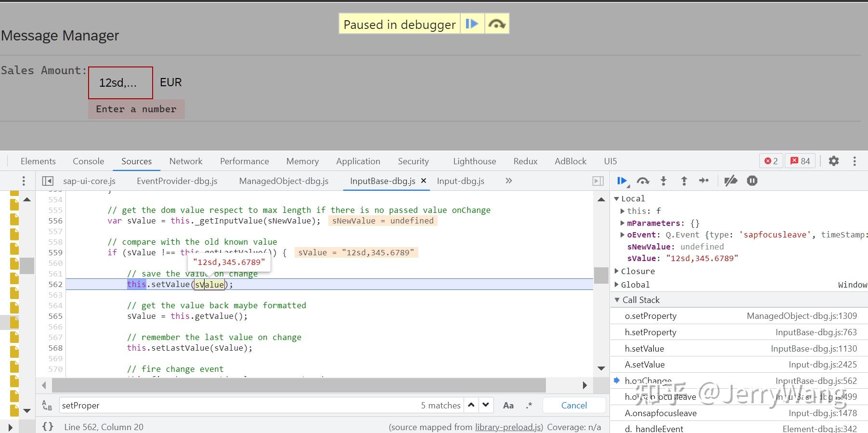The image size is (868, 433).
Task: Toggle match case in search bar
Action: pyautogui.click(x=508, y=406)
